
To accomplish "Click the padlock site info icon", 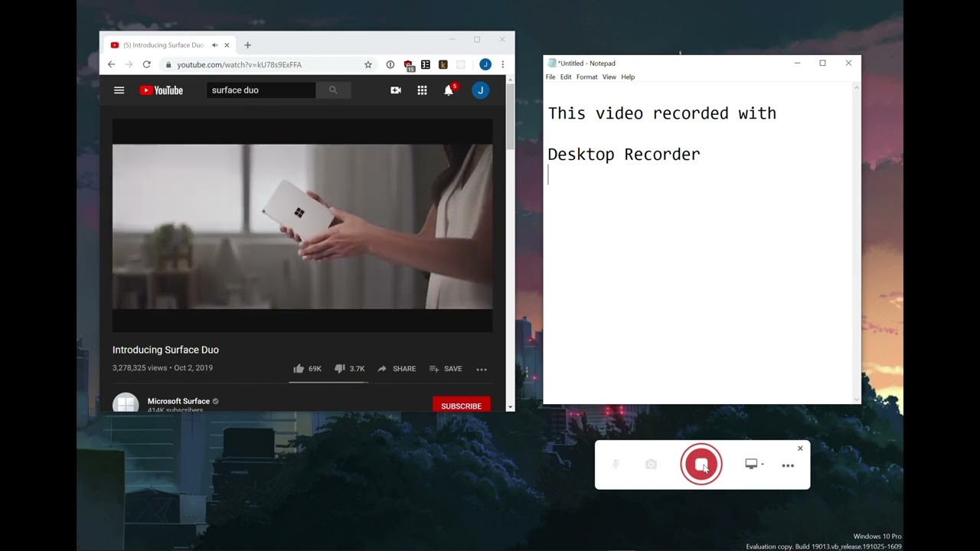I will tap(168, 65).
